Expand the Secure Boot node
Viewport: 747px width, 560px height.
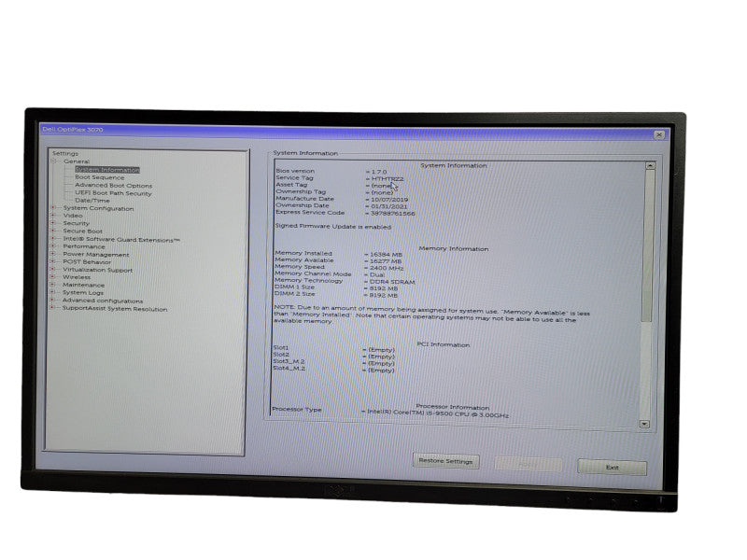click(53, 231)
